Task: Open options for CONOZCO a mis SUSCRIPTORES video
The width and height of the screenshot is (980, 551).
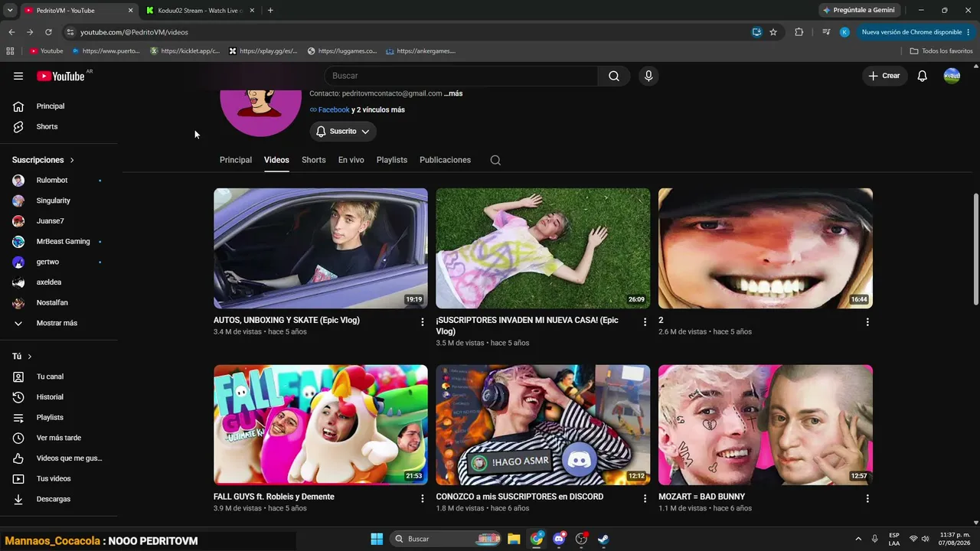Action: (645, 498)
